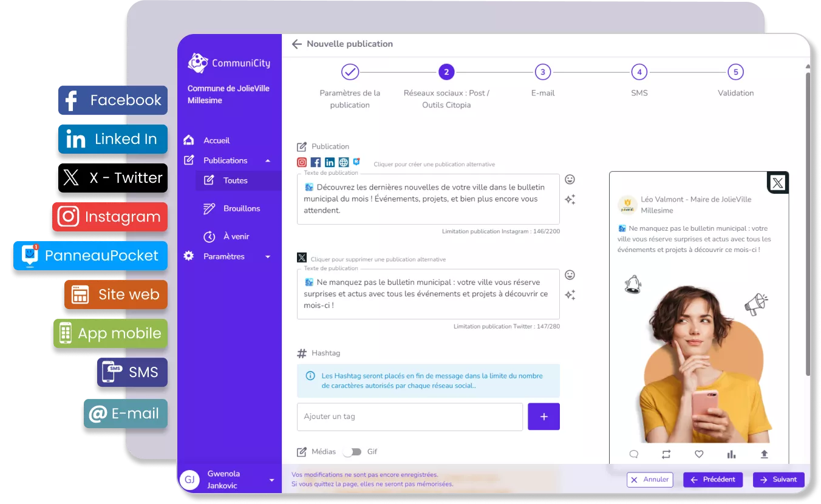
Task: Click 'Cliquer pour créer une publication alternative' hint
Action: point(434,165)
